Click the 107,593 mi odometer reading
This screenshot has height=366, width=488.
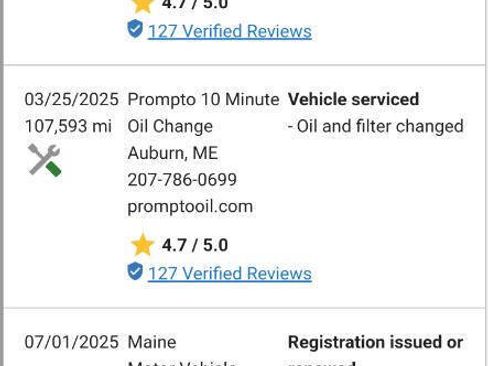(x=68, y=126)
